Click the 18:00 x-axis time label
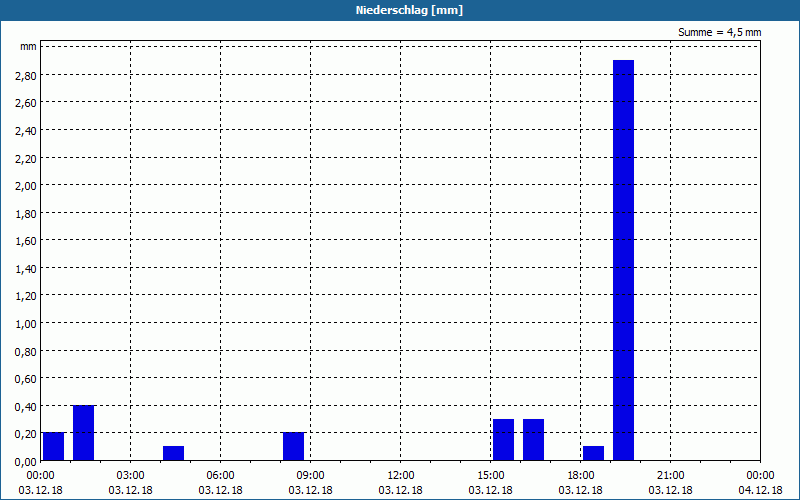This screenshot has width=800, height=500. tap(581, 476)
